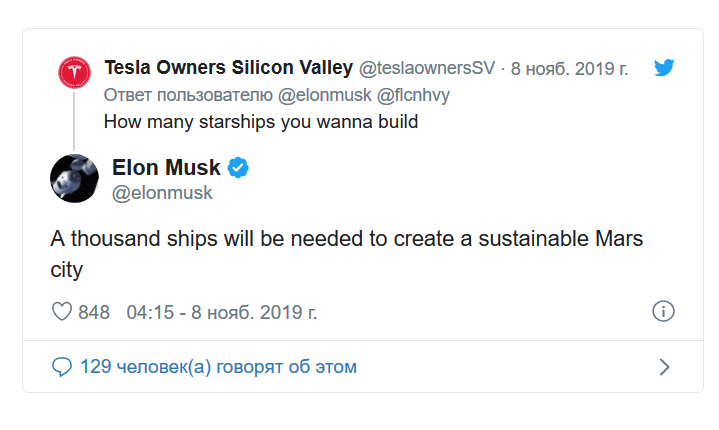Click the @elonmusk handle under the name
The width and height of the screenshot is (719, 430).
pos(162,193)
